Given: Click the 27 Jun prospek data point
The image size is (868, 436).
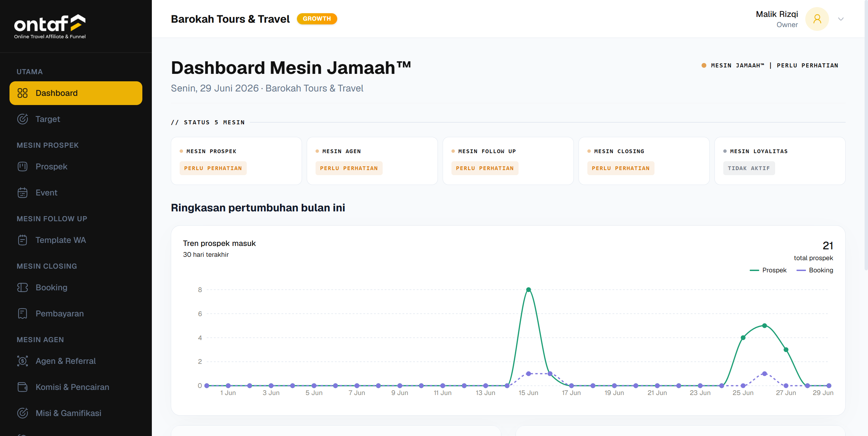Looking at the screenshot, I should point(786,350).
